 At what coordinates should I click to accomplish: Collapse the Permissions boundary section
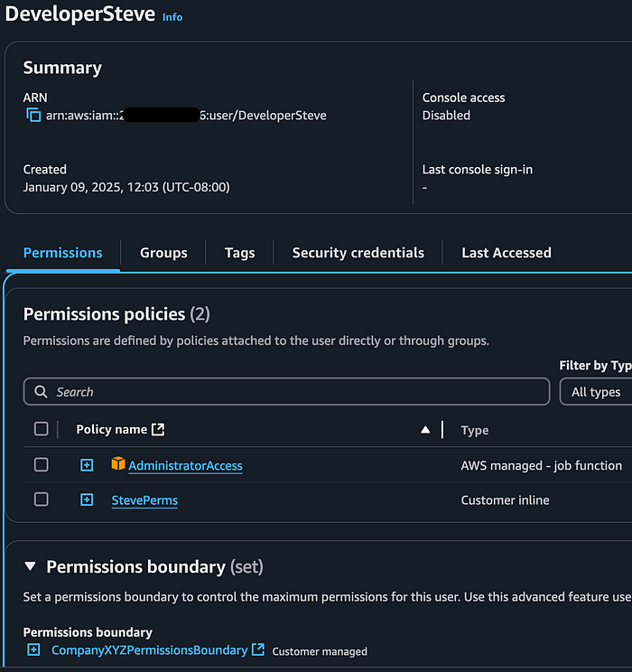(30, 566)
